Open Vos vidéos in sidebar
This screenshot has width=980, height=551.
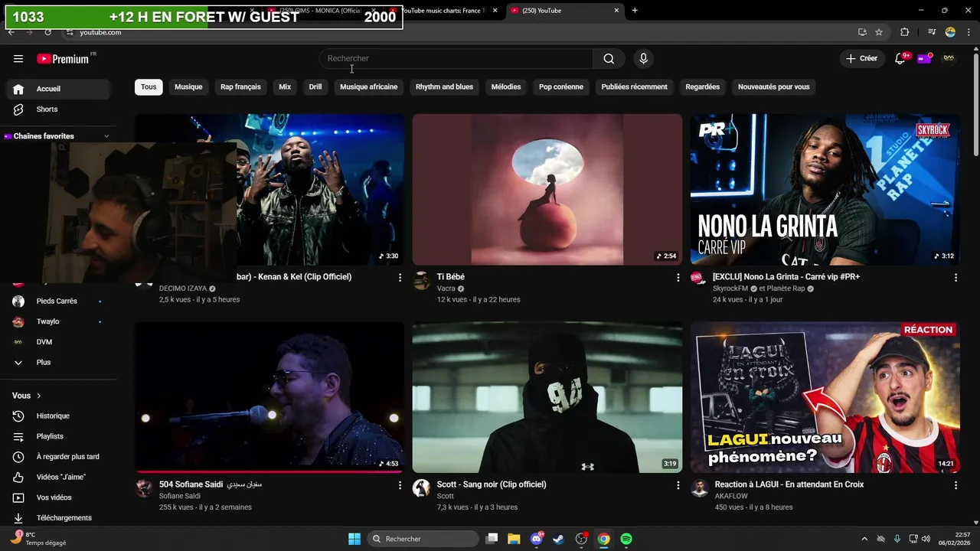58,497
